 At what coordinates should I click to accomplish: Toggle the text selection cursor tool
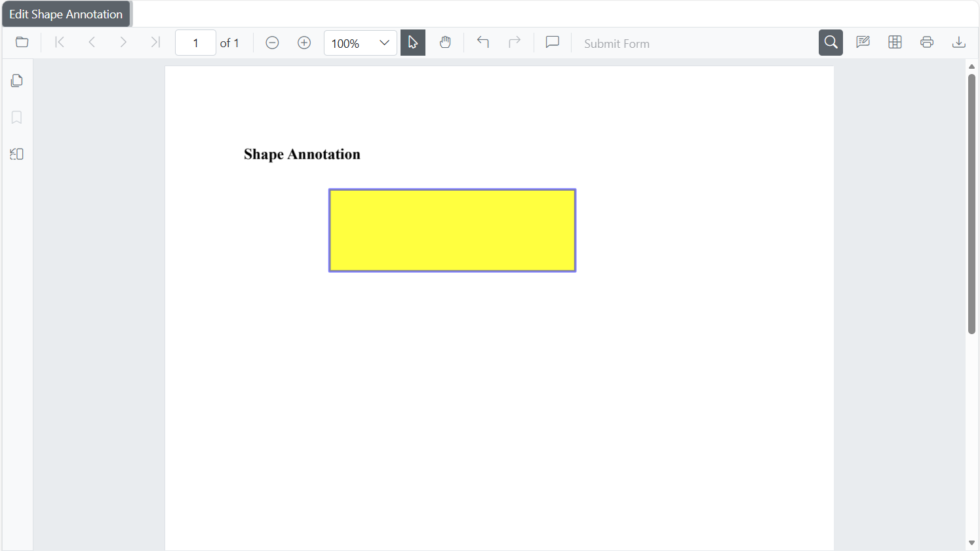coord(413,43)
